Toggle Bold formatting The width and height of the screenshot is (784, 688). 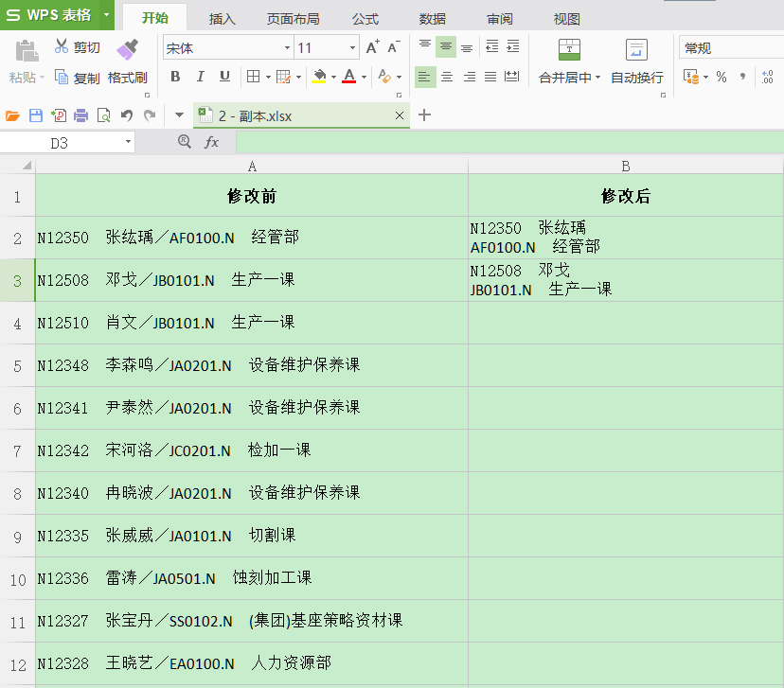point(175,77)
